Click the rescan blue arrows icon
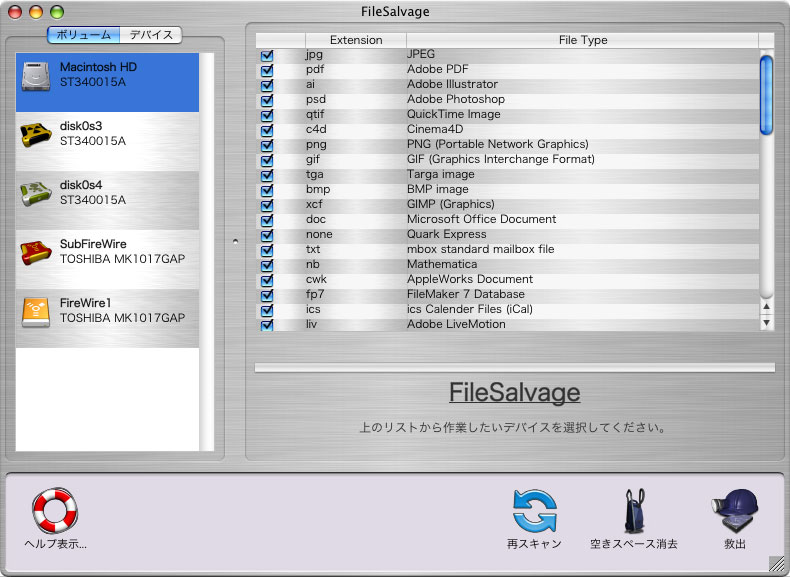The image size is (790, 577). [x=535, y=511]
